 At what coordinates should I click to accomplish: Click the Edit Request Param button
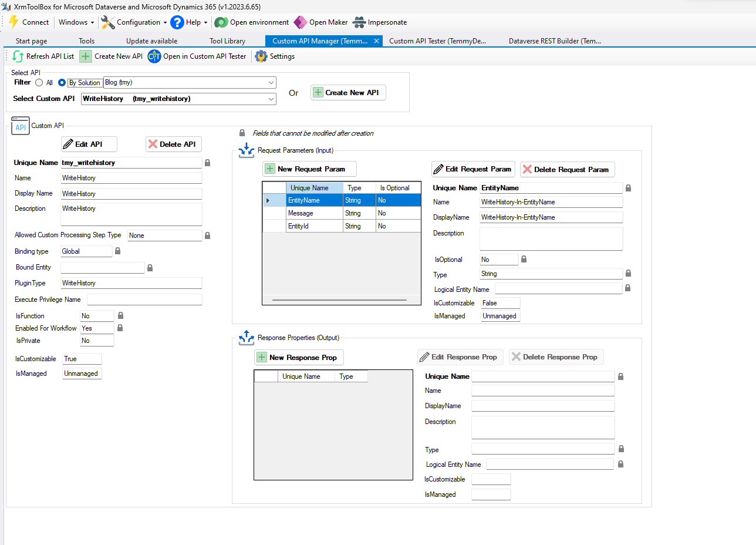[x=473, y=169]
